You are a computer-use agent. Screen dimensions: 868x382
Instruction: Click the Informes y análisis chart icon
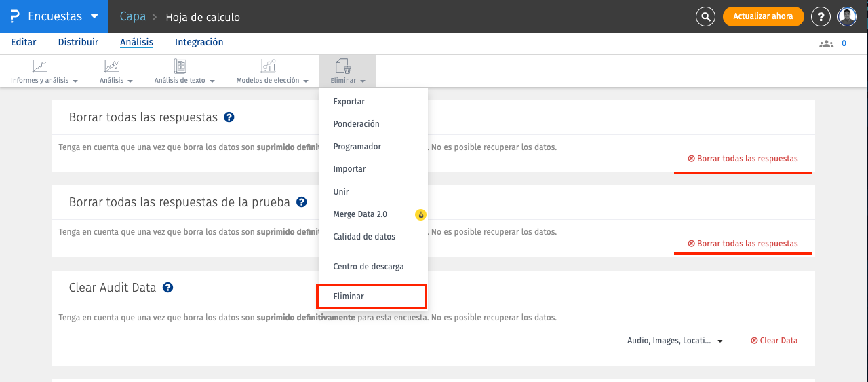40,66
